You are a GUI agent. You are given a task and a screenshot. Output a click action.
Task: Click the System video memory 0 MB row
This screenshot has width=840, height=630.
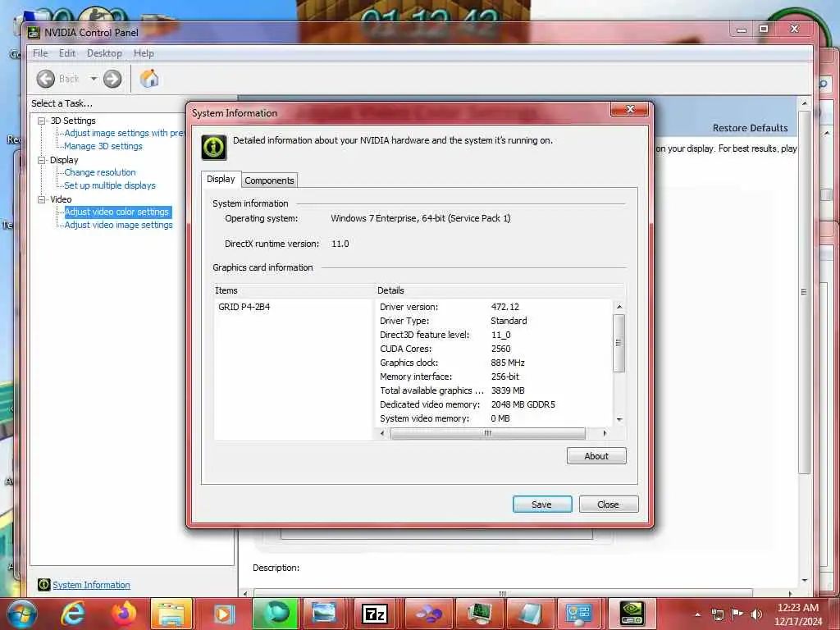[x=445, y=418]
